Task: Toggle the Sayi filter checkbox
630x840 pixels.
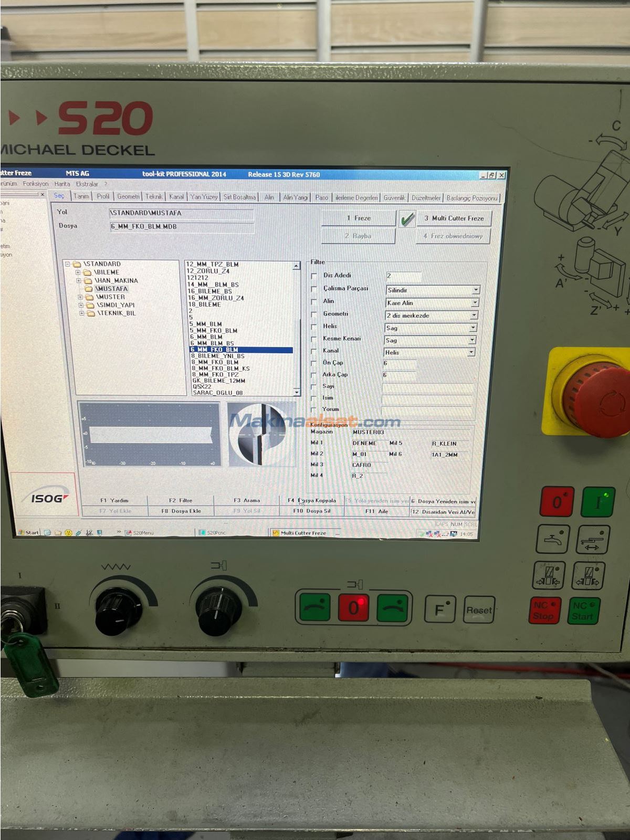Action: coord(314,387)
